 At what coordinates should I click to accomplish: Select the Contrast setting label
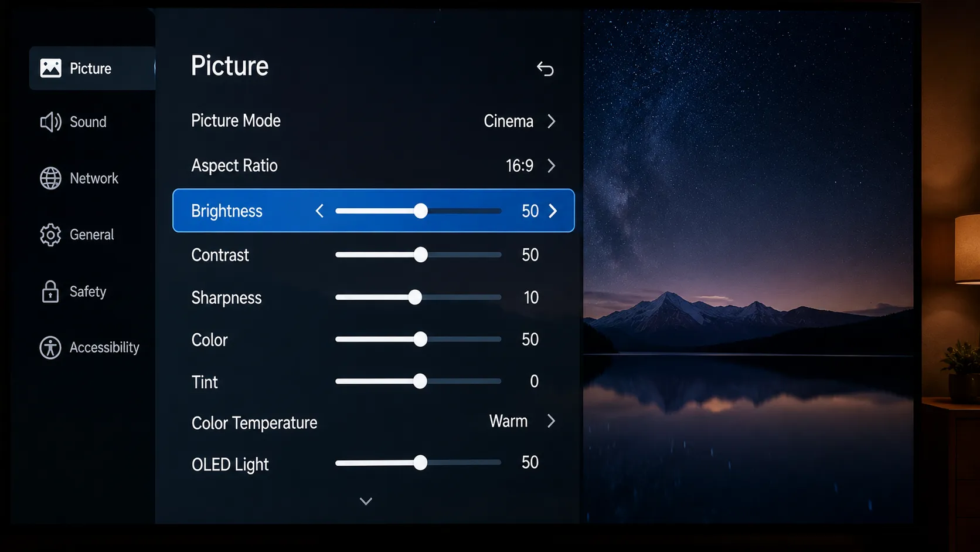coord(220,255)
